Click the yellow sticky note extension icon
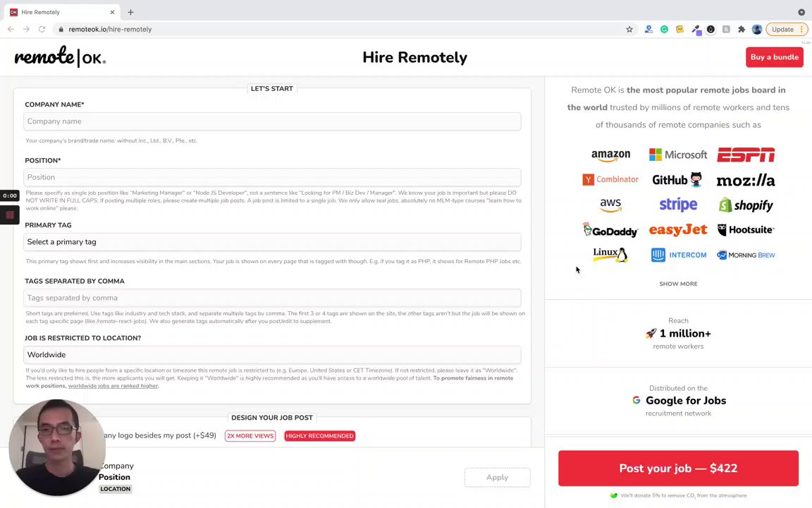 pos(679,30)
